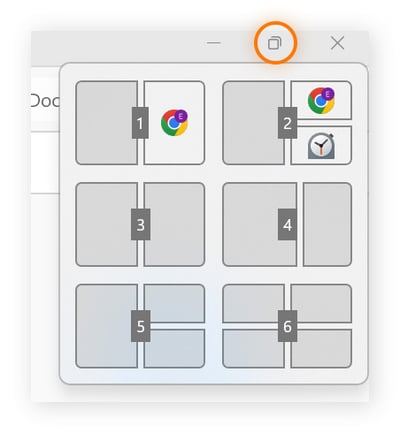The width and height of the screenshot is (400, 433).
Task: Snap to the left half of layout 3
Action: pos(106,224)
